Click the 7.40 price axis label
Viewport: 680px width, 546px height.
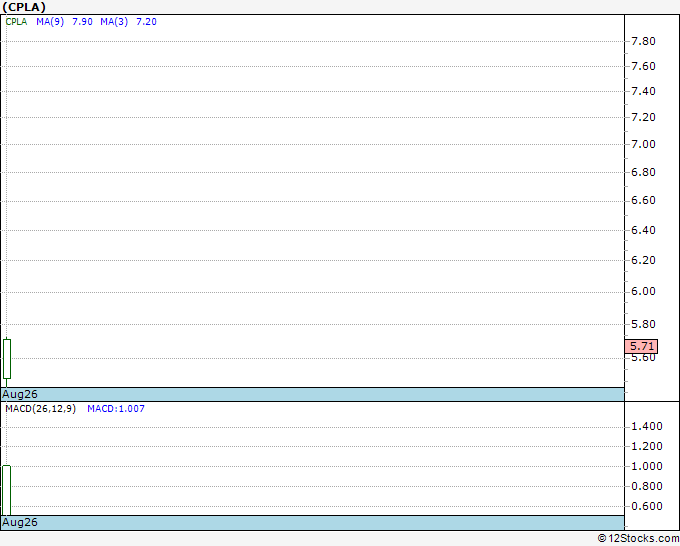643,92
